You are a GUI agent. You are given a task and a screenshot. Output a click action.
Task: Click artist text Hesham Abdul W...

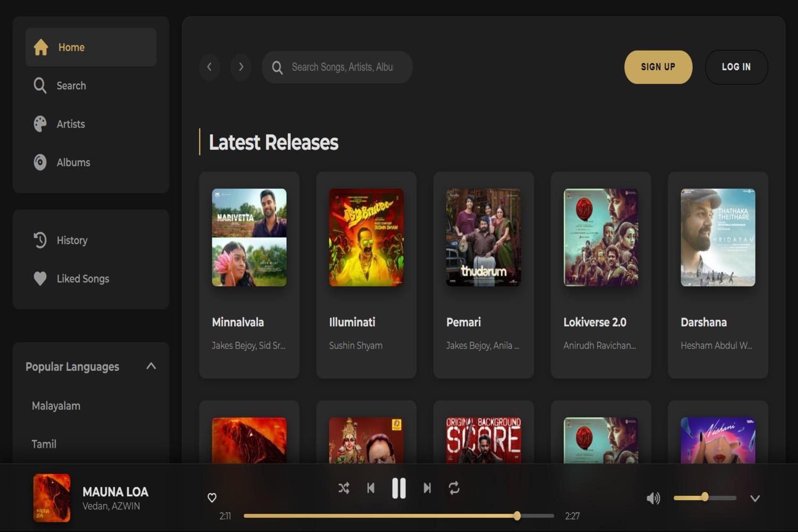click(716, 346)
